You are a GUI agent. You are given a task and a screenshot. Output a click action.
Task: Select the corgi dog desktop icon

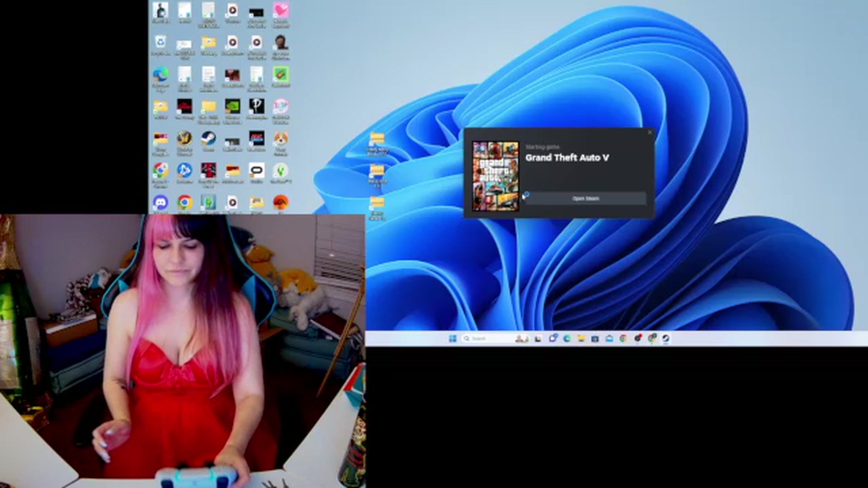[x=281, y=138]
